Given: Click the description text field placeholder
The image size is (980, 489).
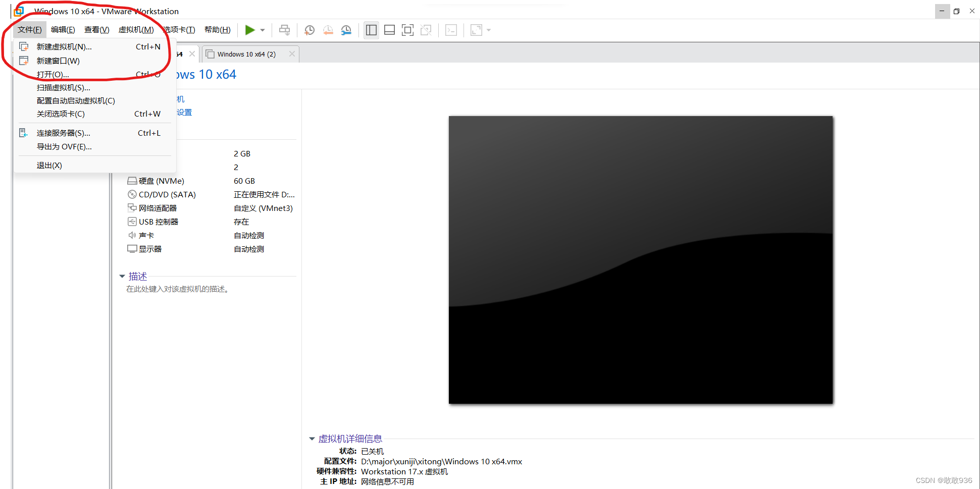Looking at the screenshot, I should point(178,289).
